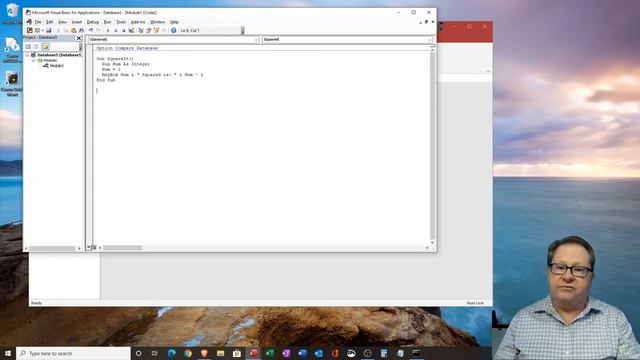Screen dimensions: 640x360
Task: Click the Paste toolbar icon
Action: (74, 31)
